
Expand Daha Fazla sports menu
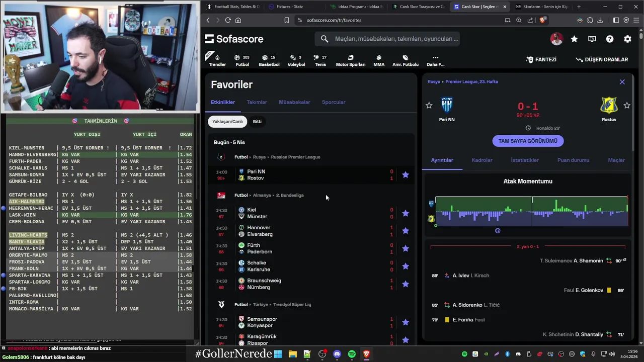[435, 60]
